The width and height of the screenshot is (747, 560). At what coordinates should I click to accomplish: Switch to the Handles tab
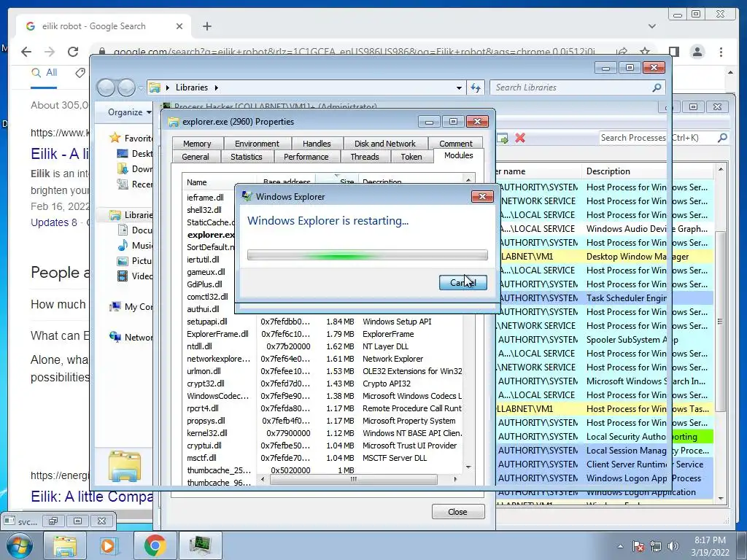317,144
